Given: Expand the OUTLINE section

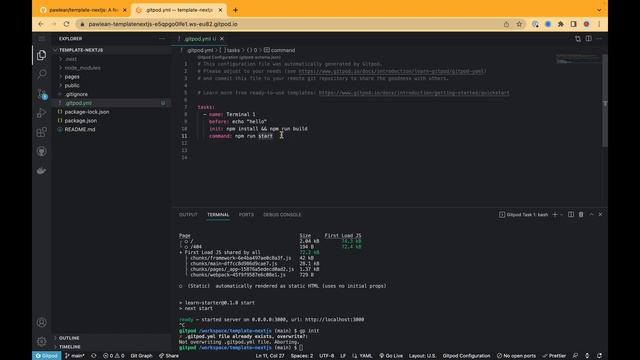Looking at the screenshot, I should pyautogui.click(x=69, y=338).
